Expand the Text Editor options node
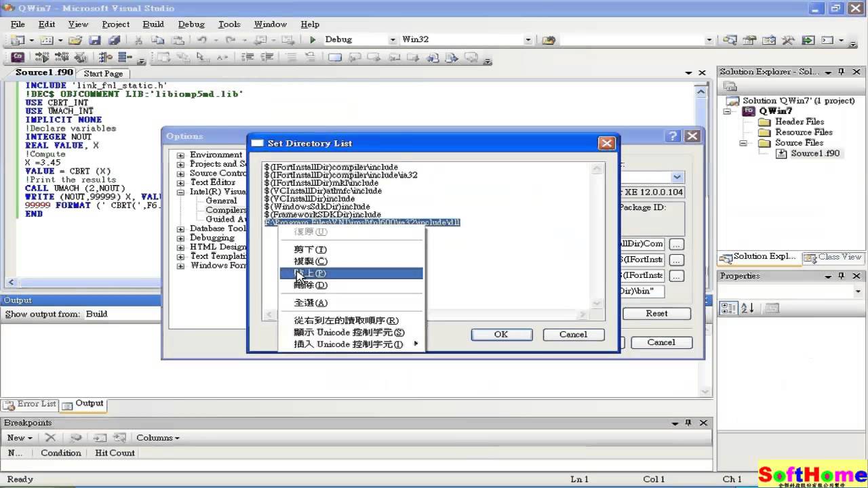The height and width of the screenshot is (488, 868). coord(180,183)
